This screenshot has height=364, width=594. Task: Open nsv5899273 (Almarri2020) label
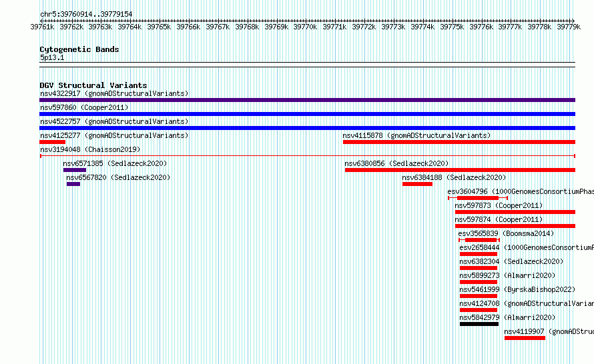[x=507, y=275]
